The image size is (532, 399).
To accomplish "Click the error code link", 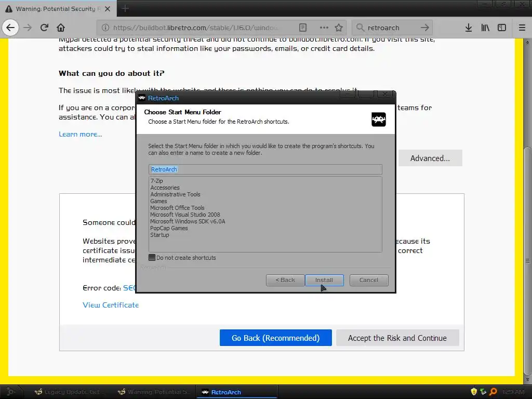I will [x=129, y=288].
